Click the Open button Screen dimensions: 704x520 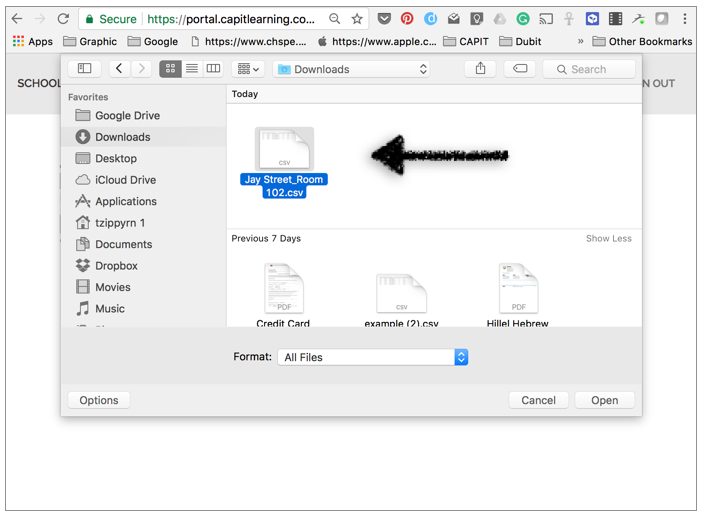tap(604, 400)
